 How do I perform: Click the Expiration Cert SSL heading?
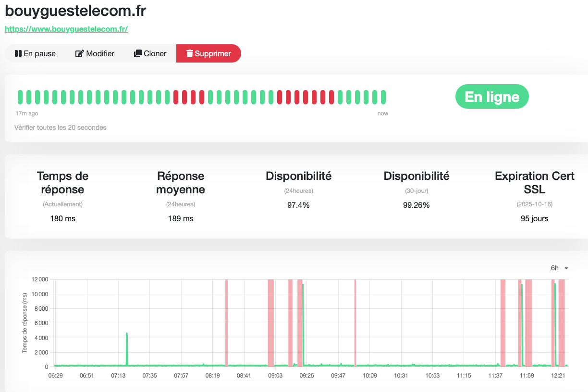tap(535, 183)
